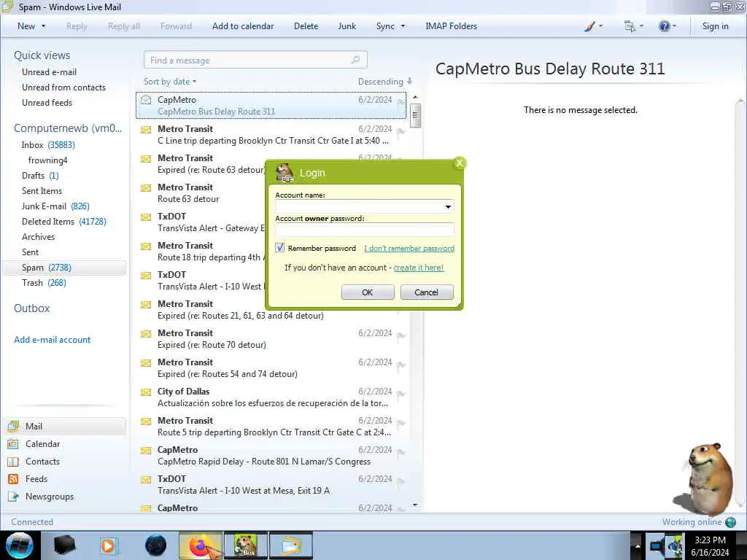This screenshot has width=747, height=560.
Task: Click the Find a message search box
Action: (255, 60)
